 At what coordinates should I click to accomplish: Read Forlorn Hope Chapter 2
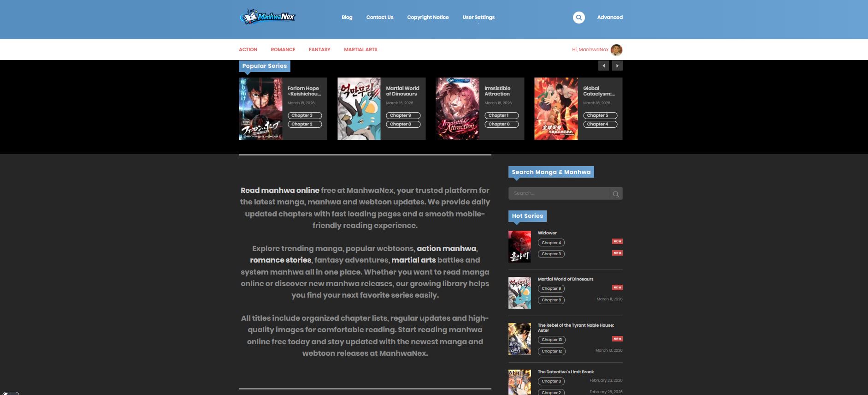tap(305, 124)
